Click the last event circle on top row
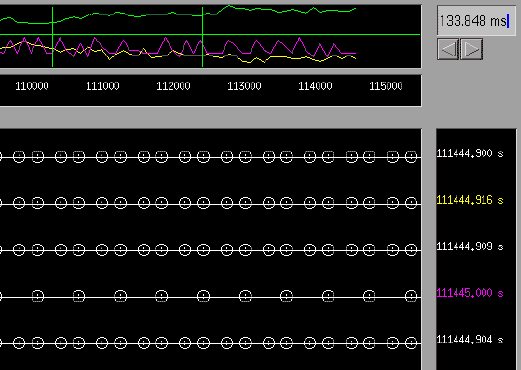521x370 pixels. click(x=411, y=156)
